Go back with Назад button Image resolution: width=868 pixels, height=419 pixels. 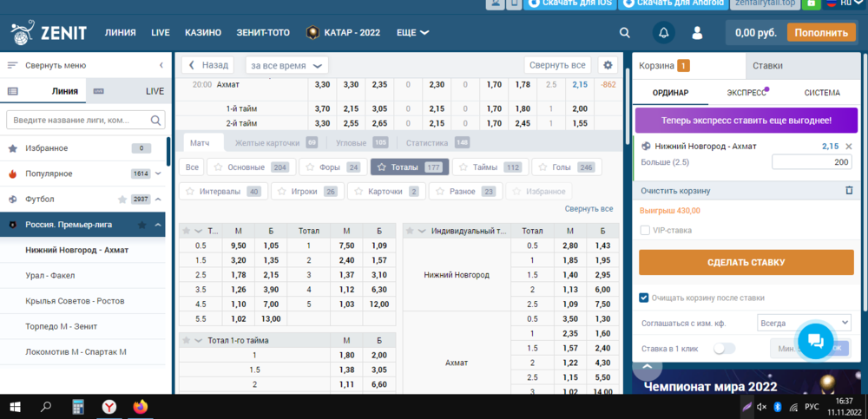pyautogui.click(x=207, y=65)
